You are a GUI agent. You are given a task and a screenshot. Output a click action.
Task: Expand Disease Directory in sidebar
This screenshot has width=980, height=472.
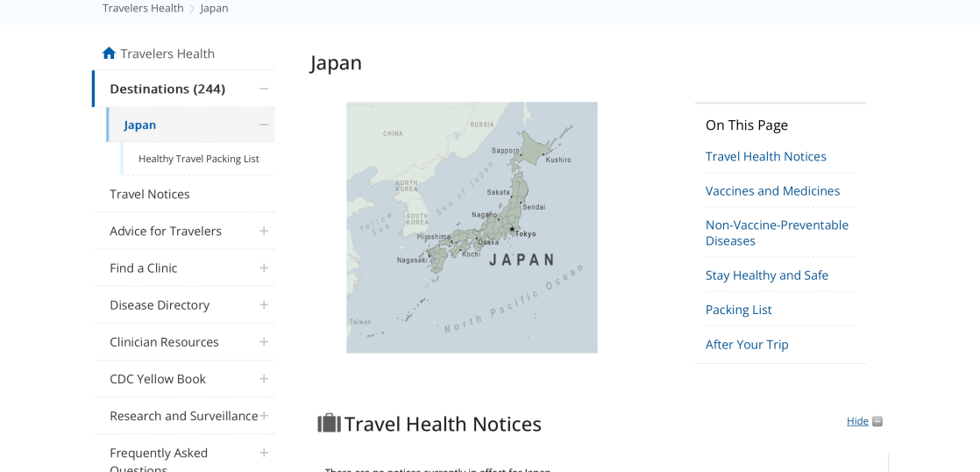(263, 305)
